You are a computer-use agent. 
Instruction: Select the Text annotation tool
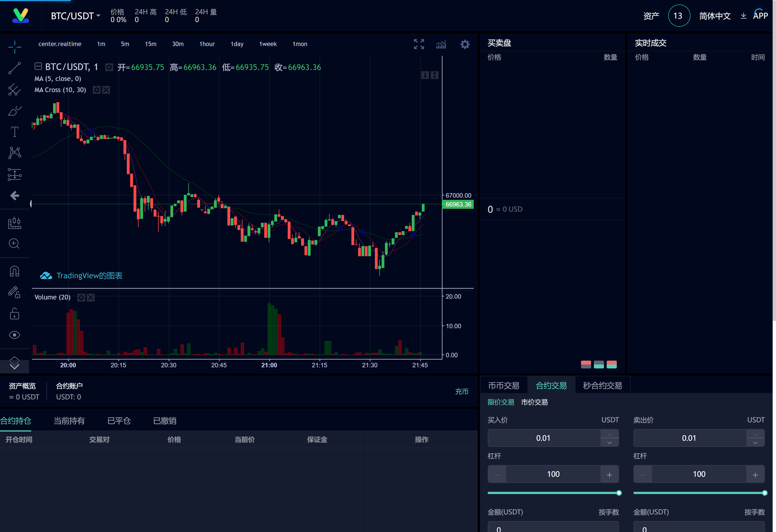coord(15,132)
